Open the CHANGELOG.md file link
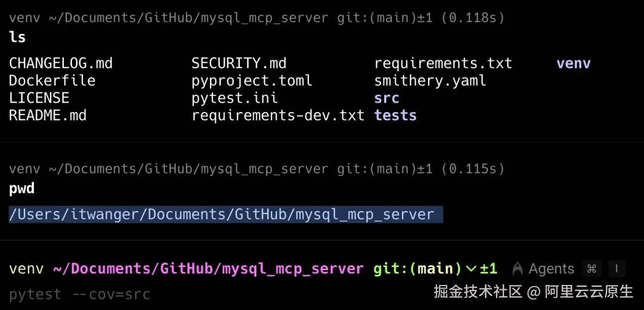The width and height of the screenshot is (644, 310). [x=61, y=63]
